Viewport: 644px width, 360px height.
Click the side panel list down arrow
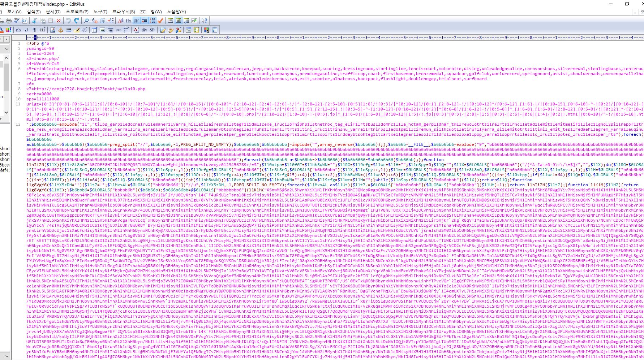pos(7,112)
